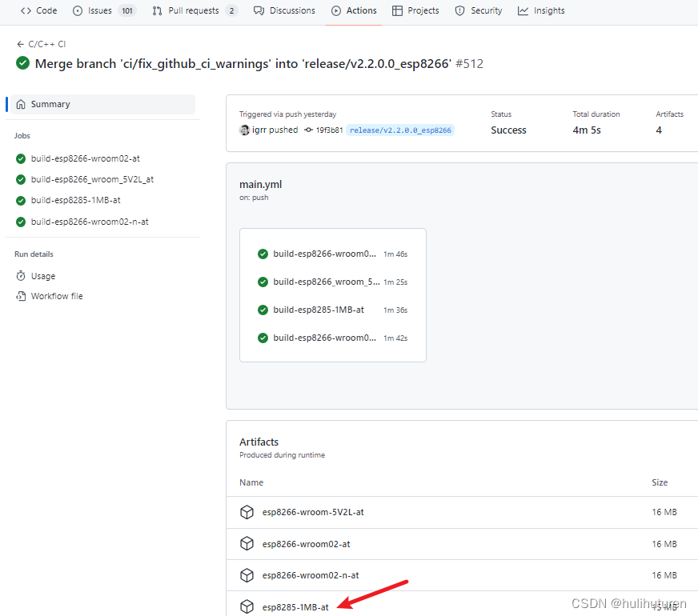This screenshot has width=698, height=616.
Task: Click the Pull requests count badge 2
Action: pos(231,10)
